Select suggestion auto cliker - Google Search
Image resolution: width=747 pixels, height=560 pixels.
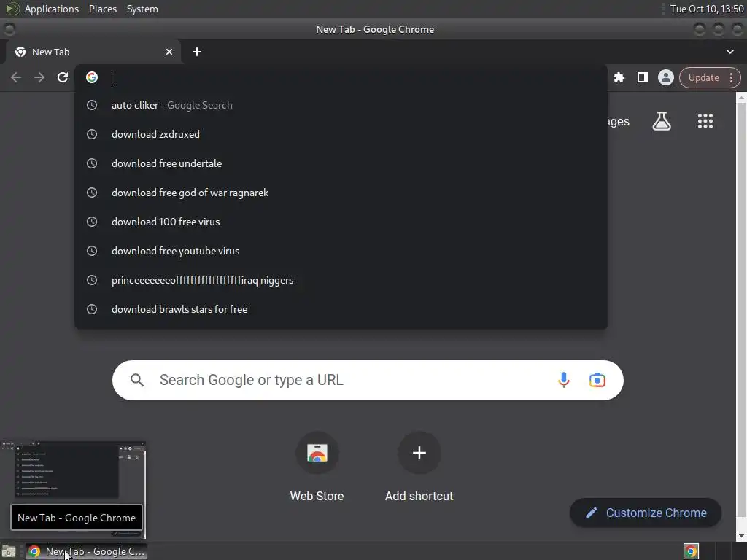(341, 105)
